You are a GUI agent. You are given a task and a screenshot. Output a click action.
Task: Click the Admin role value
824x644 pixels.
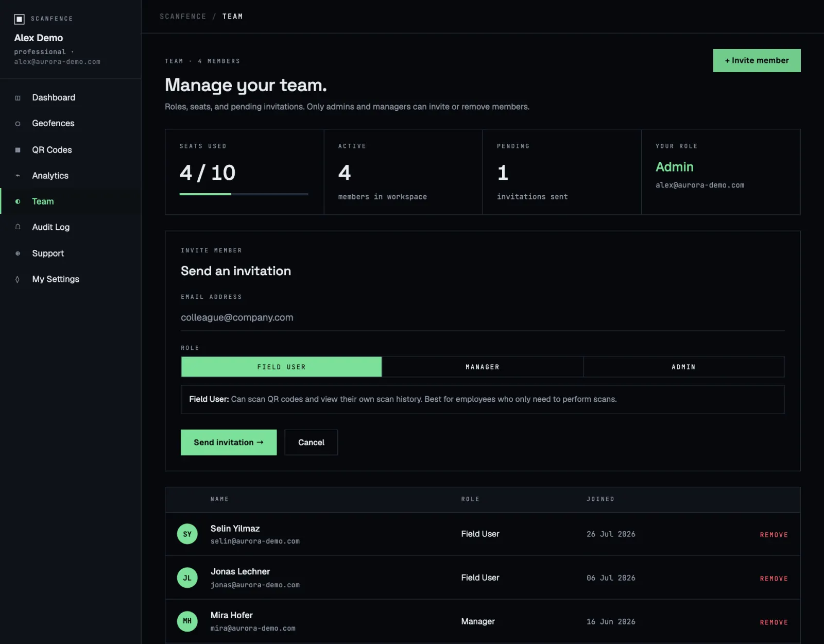pyautogui.click(x=675, y=167)
